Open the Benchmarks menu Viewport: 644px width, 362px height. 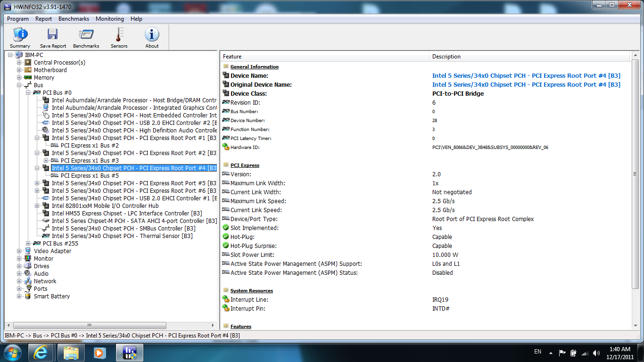coord(74,19)
